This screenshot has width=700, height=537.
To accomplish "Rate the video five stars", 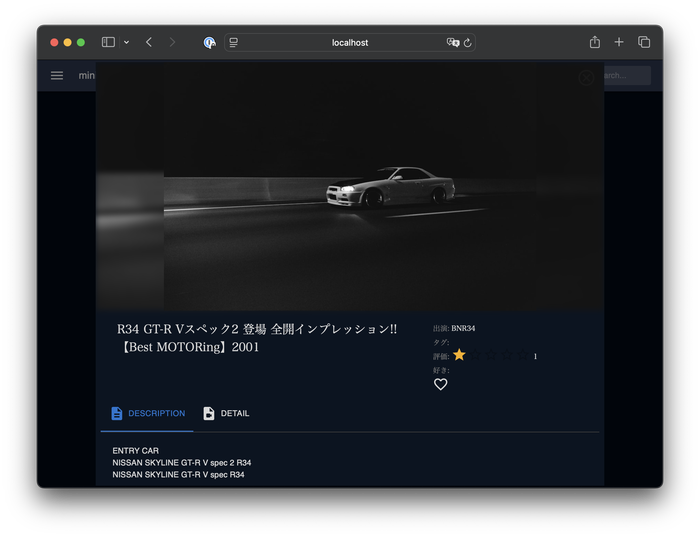I will click(x=523, y=355).
